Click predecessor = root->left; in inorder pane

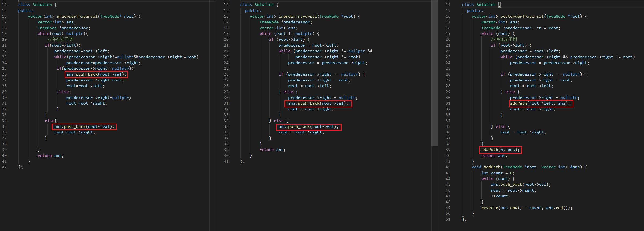pyautogui.click(x=309, y=46)
